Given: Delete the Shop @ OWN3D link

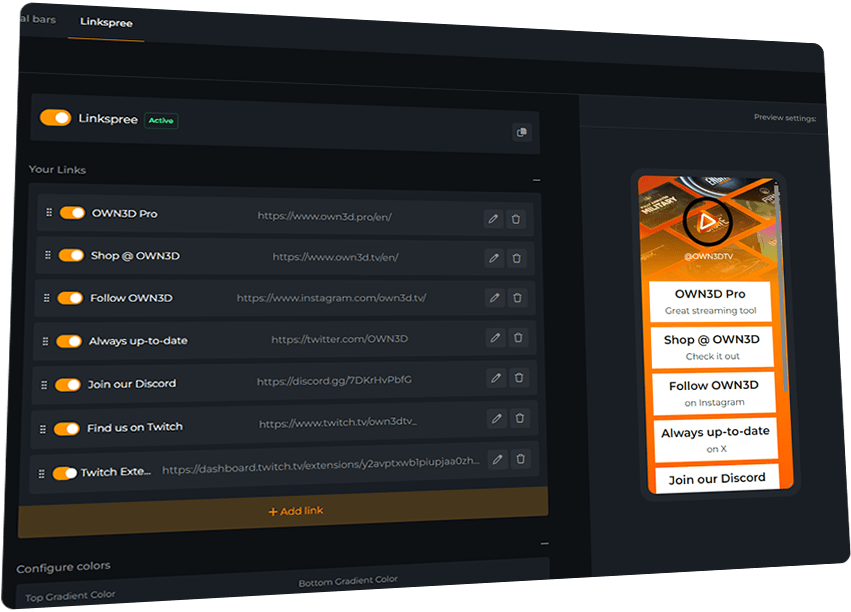Looking at the screenshot, I should click(x=517, y=258).
